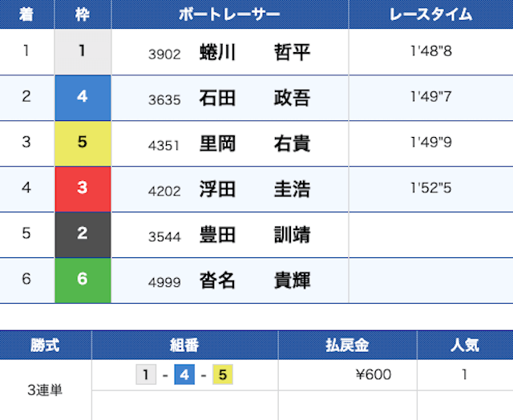This screenshot has width=513, height=420.
Task: Click the 3連単 bet type cell
Action: [45, 390]
